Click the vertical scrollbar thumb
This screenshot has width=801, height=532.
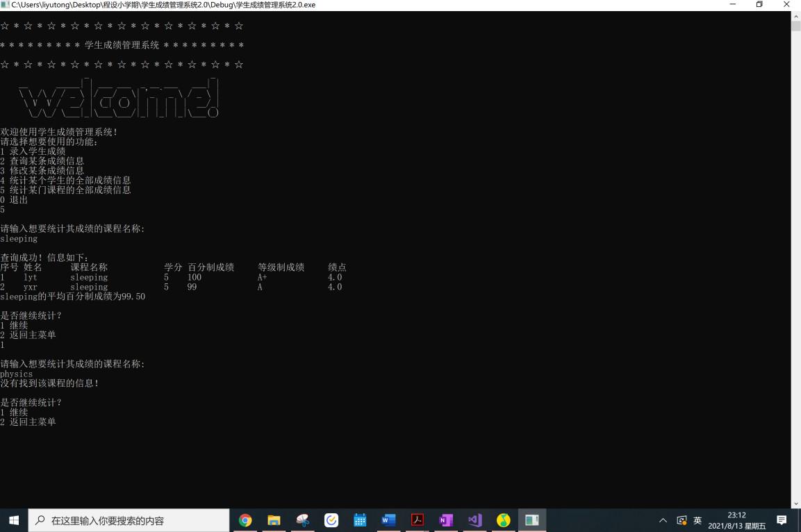796,26
